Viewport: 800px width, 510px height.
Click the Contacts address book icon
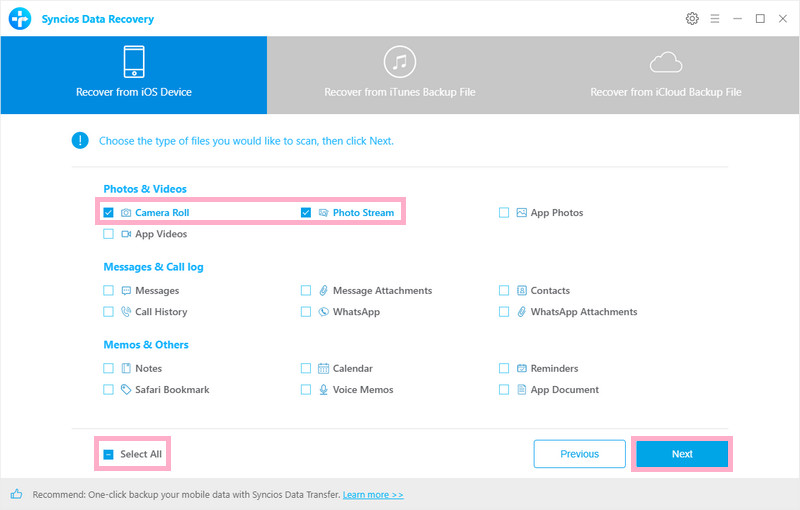521,291
